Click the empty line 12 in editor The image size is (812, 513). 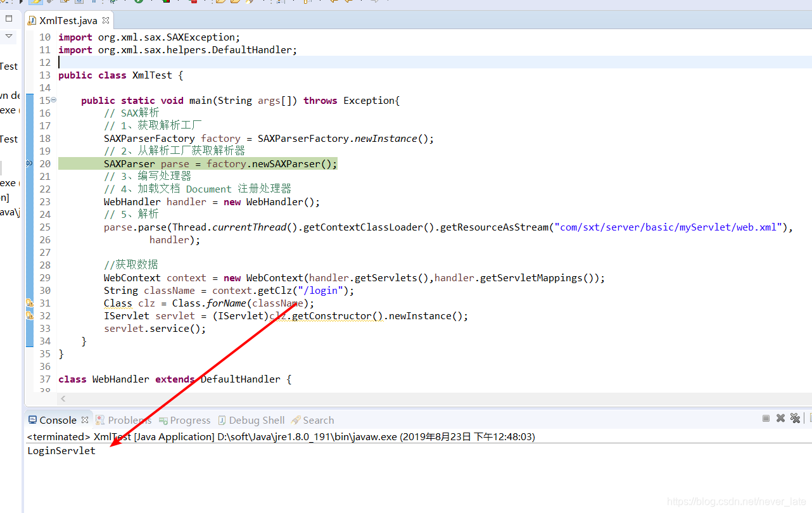pos(435,62)
